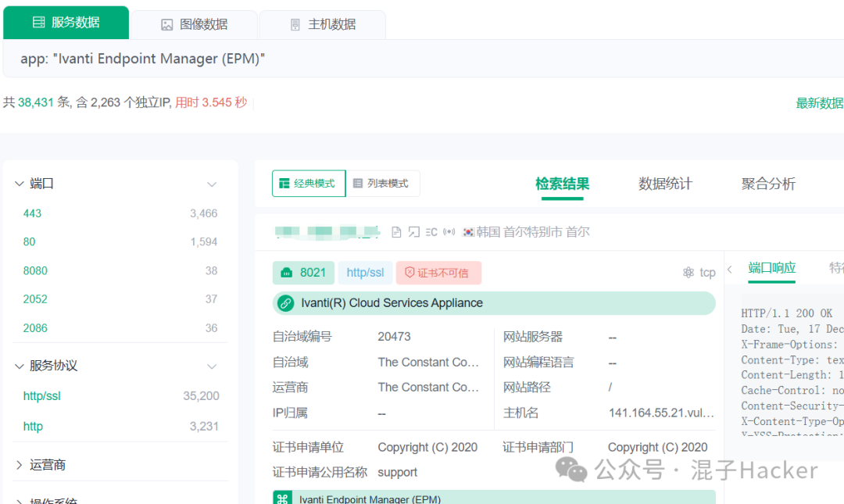Expand the 运营商 filter section
Screen dimensions: 844x504
[x=20, y=465]
